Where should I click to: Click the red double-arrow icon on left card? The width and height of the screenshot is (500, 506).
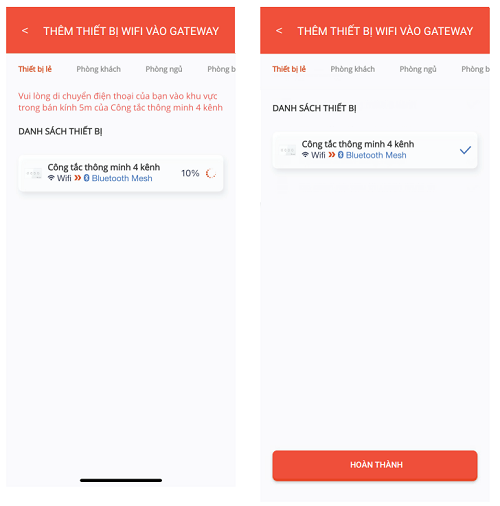pyautogui.click(x=78, y=178)
